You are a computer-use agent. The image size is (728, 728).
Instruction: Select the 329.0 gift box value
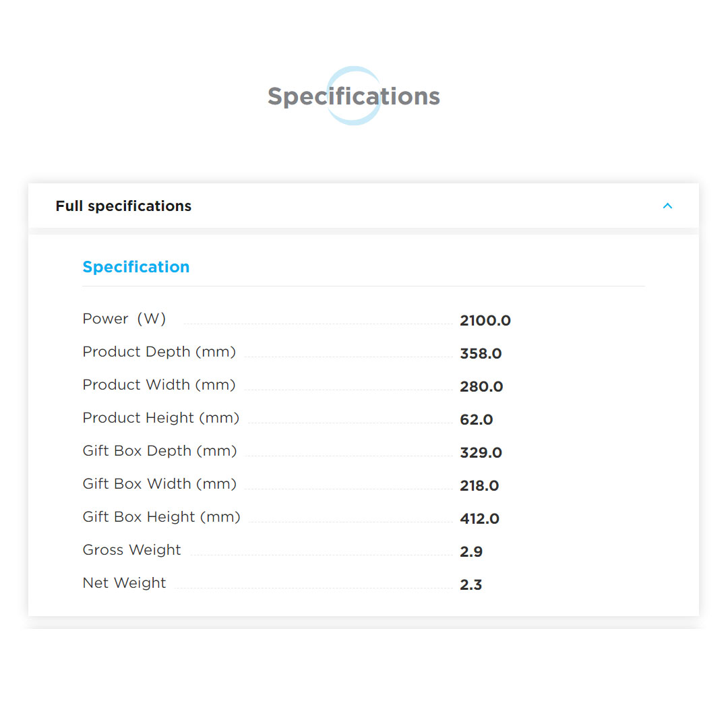click(481, 453)
